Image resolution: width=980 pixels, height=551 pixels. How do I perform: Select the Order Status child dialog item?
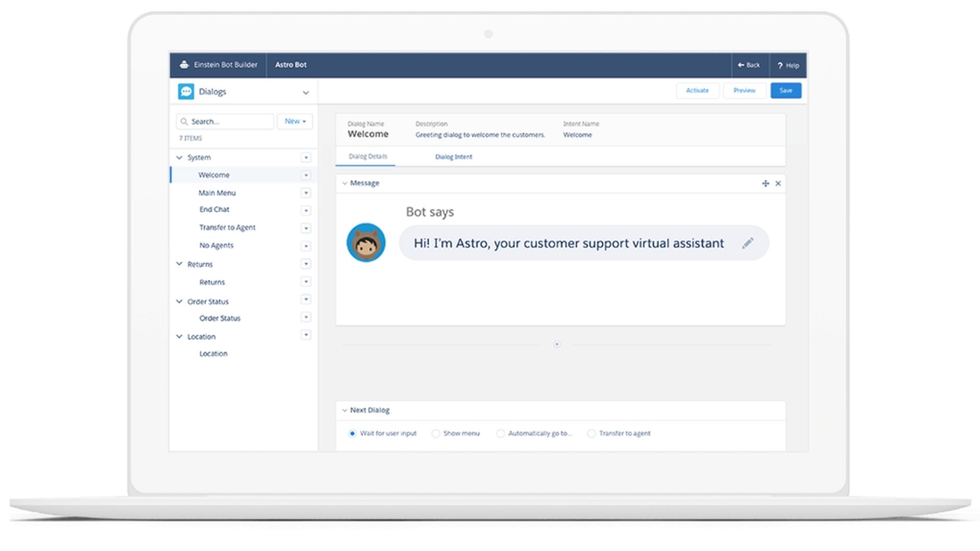[220, 318]
